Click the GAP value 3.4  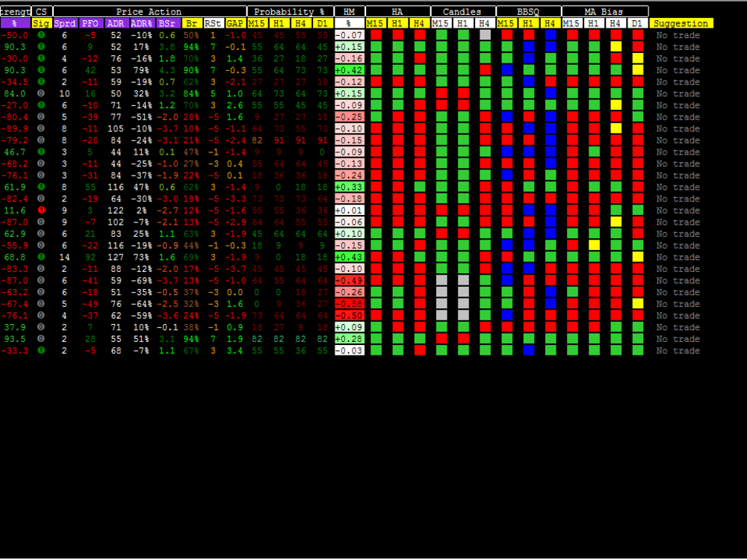tap(235, 350)
